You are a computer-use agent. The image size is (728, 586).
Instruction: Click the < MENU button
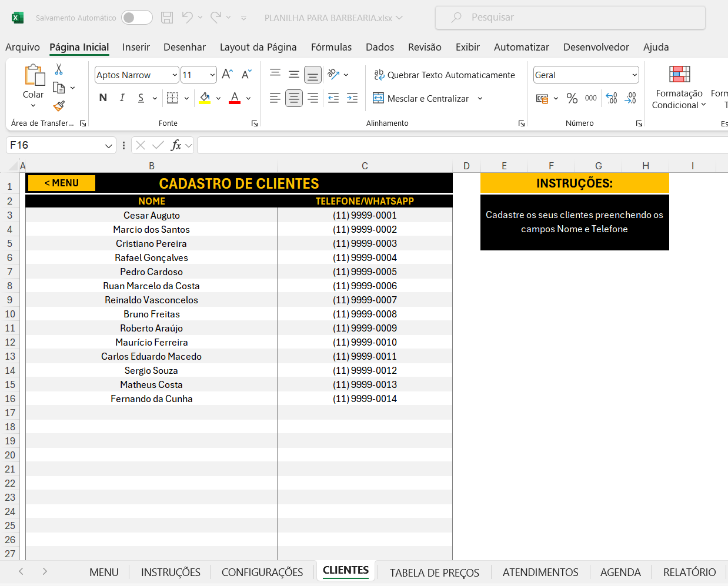(x=62, y=183)
